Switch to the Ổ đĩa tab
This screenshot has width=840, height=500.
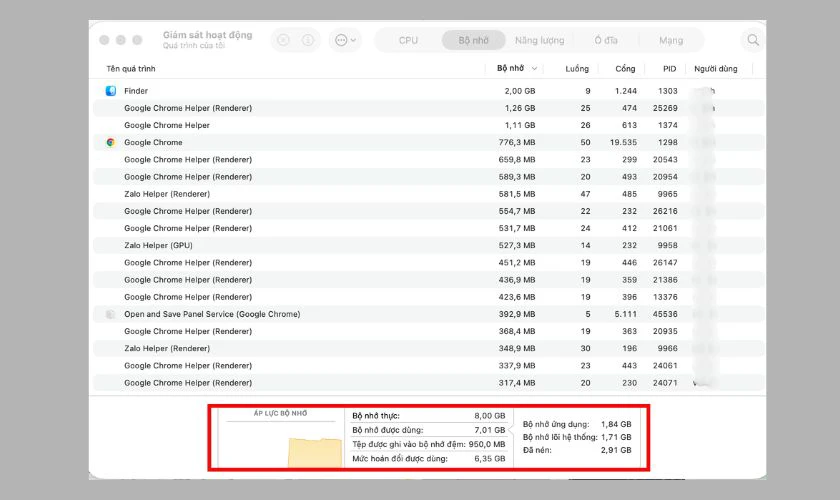(605, 41)
